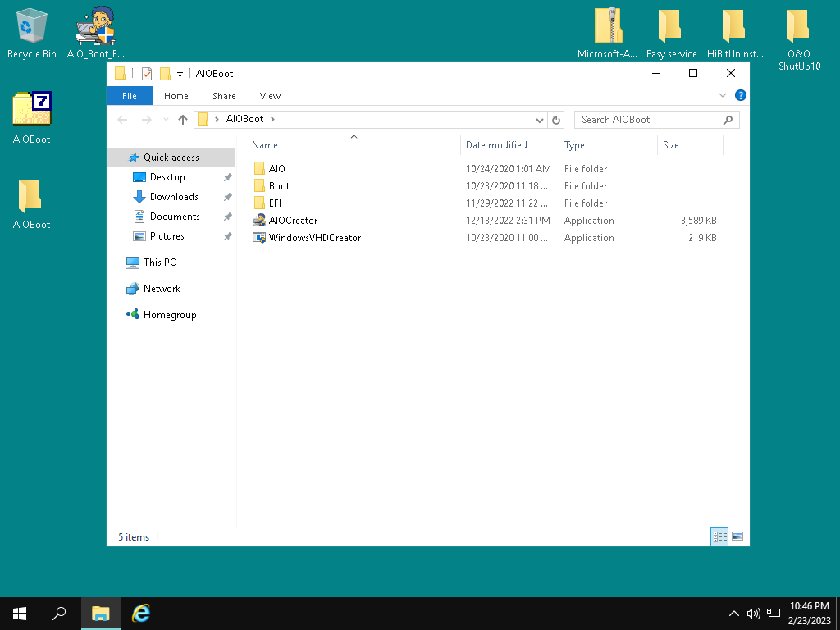The width and height of the screenshot is (840, 630).
Task: Open the Help question mark icon
Action: [x=740, y=96]
